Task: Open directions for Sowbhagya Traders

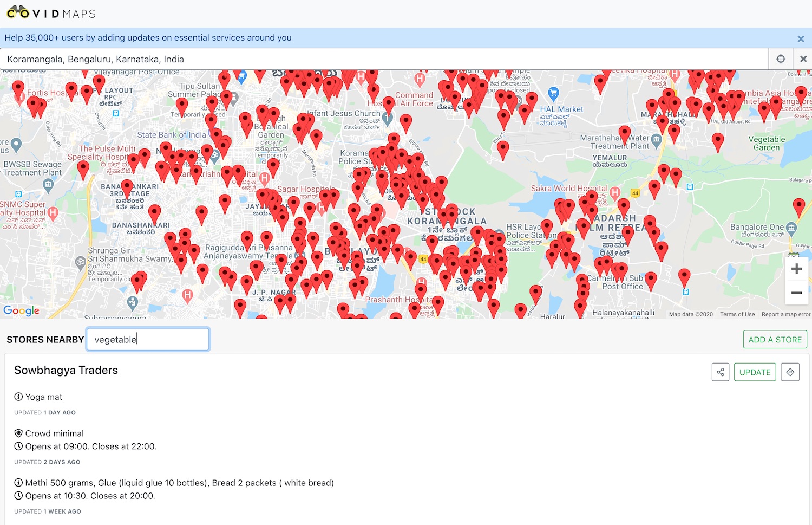Action: click(790, 372)
